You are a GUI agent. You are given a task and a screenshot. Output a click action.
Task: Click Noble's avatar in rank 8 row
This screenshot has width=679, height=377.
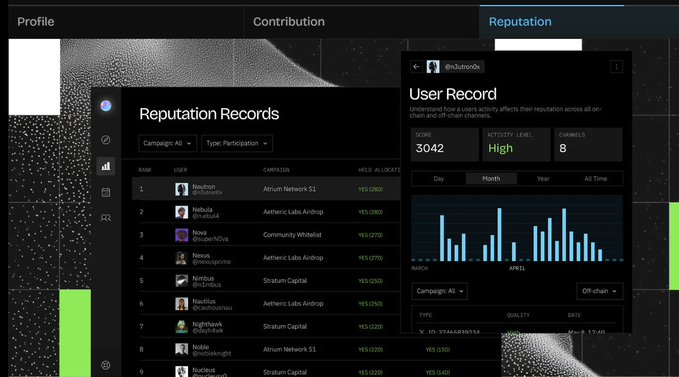(181, 349)
